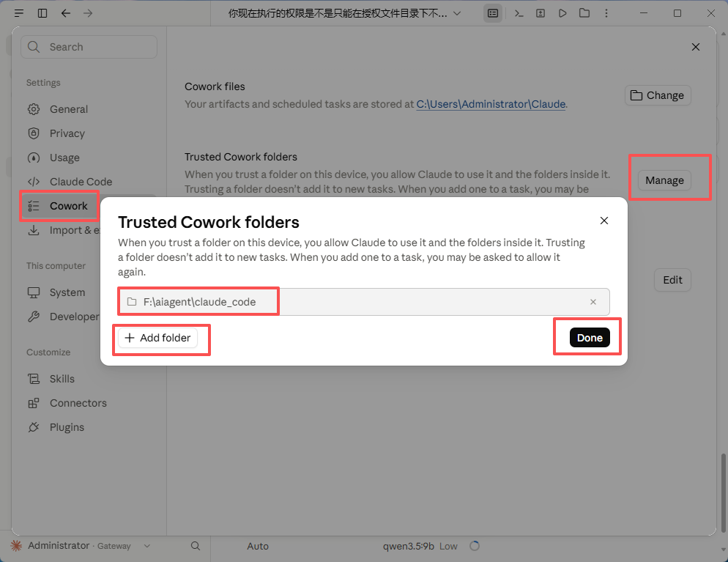Click the Add folder button
The height and width of the screenshot is (562, 728).
coord(158,338)
